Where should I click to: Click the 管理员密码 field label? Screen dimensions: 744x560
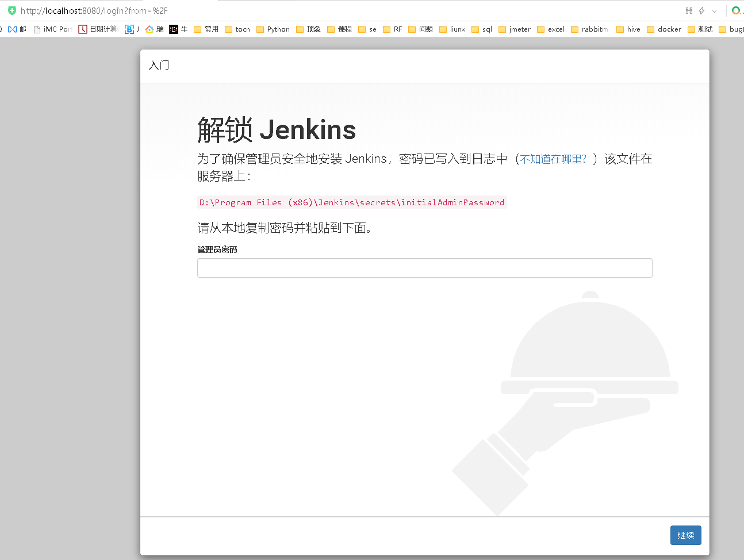(x=217, y=250)
